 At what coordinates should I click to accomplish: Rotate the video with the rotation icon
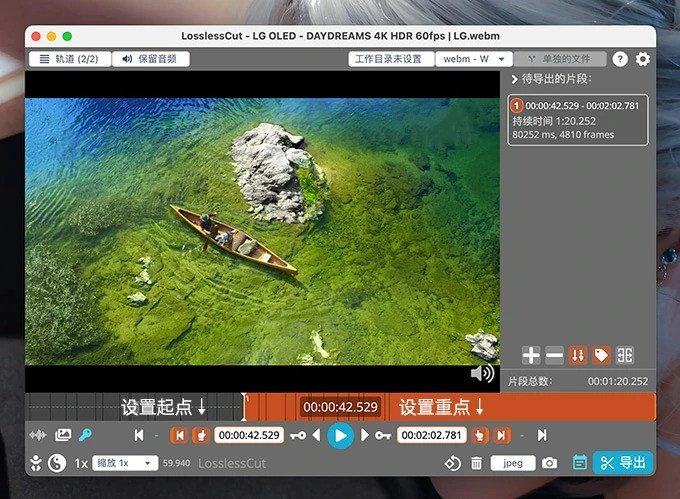tap(453, 463)
